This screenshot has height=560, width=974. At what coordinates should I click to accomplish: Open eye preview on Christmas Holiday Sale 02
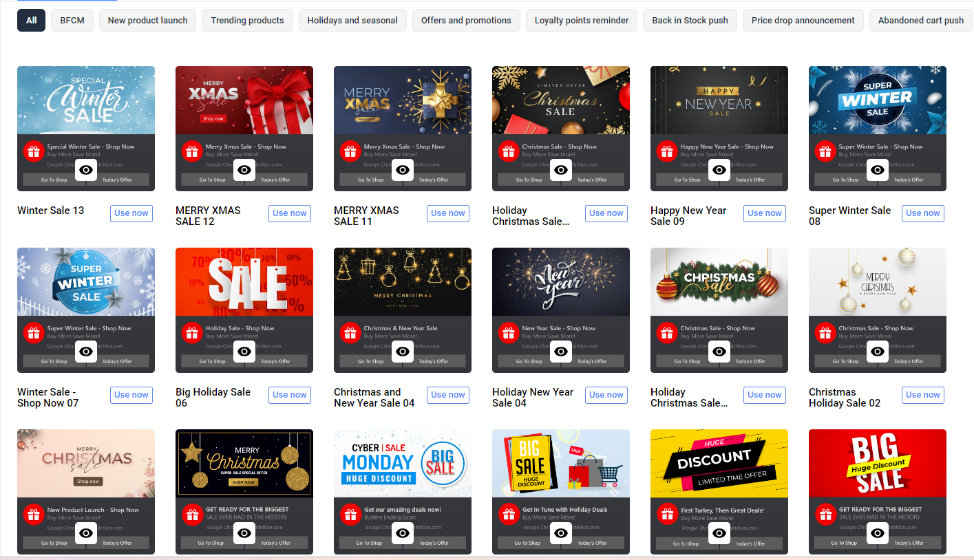(x=878, y=352)
